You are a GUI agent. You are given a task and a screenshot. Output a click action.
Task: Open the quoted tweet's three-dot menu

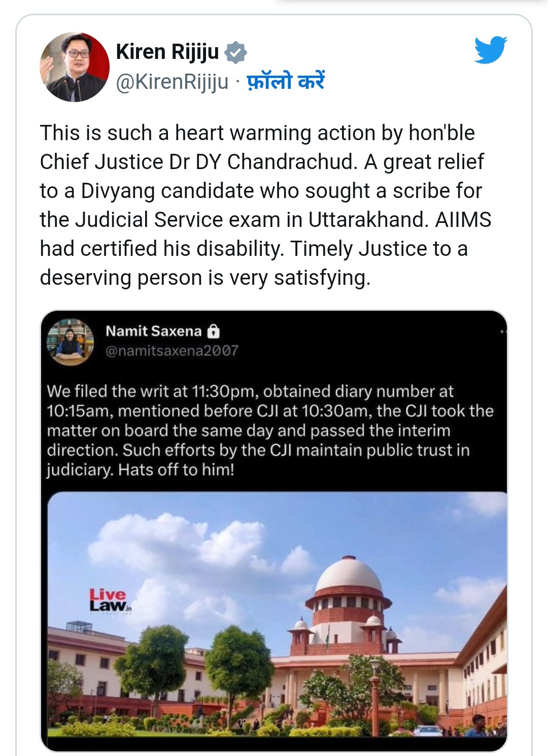point(503,332)
